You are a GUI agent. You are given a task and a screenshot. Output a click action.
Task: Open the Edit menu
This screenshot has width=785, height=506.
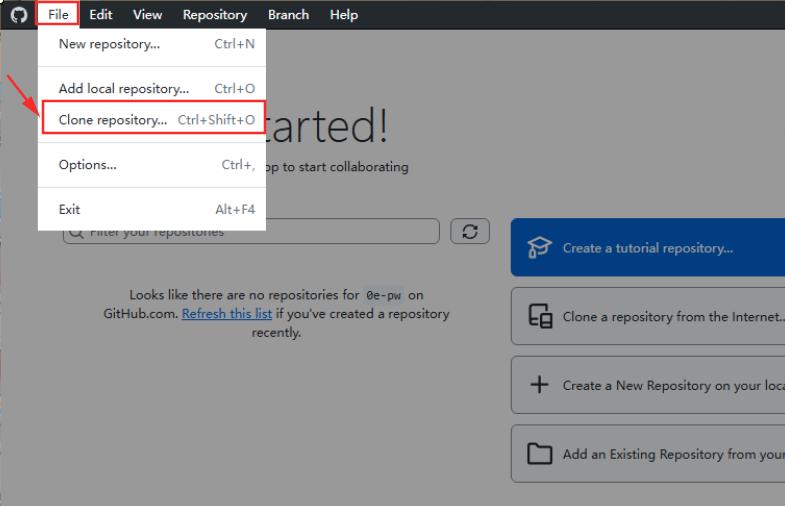(x=100, y=15)
